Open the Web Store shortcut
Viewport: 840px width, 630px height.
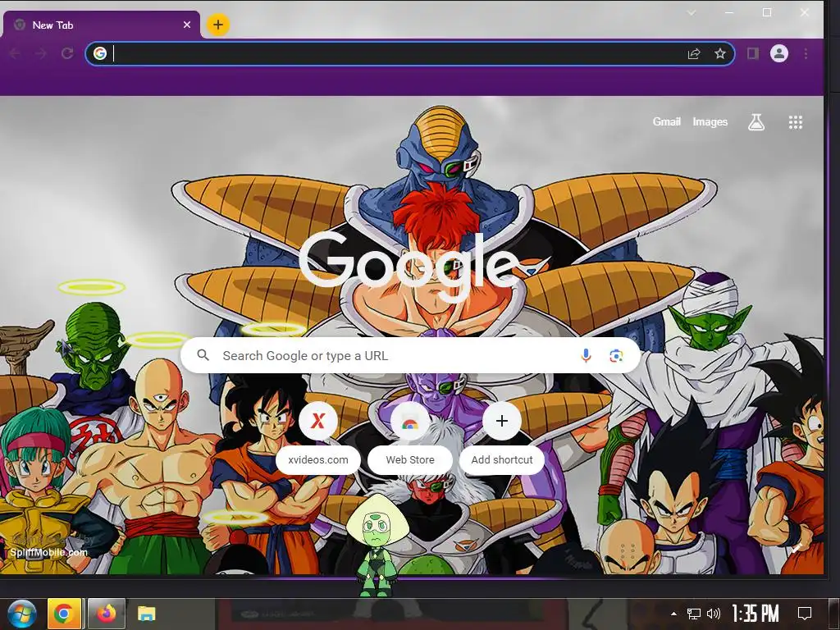click(410, 421)
